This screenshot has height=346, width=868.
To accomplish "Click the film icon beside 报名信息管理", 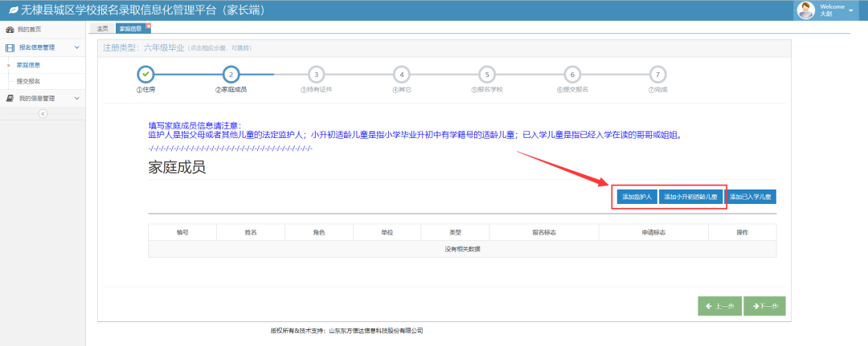I will pyautogui.click(x=10, y=47).
